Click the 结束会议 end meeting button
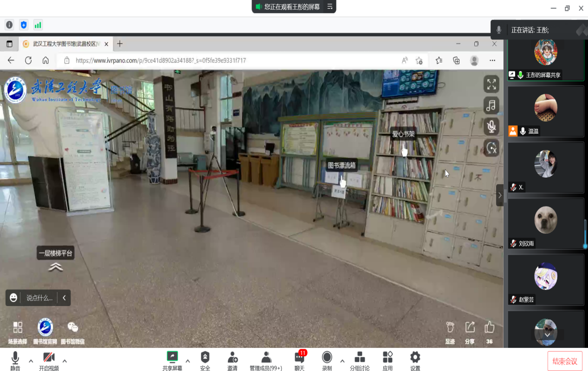The image size is (588, 371). pos(565,361)
